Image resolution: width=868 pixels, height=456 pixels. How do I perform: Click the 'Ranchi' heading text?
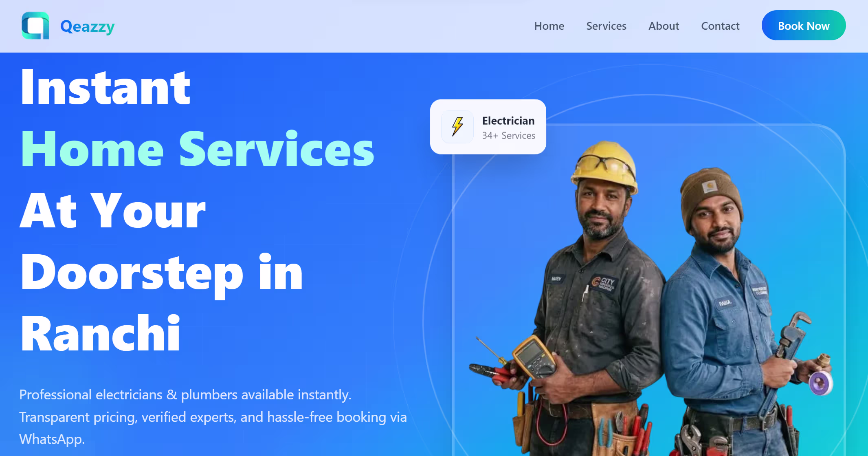click(x=100, y=333)
